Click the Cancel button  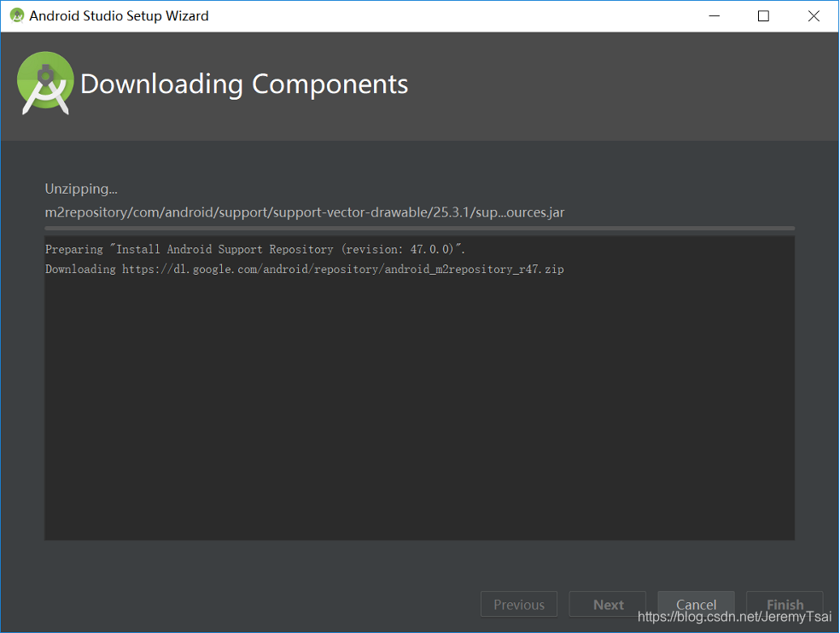click(696, 604)
